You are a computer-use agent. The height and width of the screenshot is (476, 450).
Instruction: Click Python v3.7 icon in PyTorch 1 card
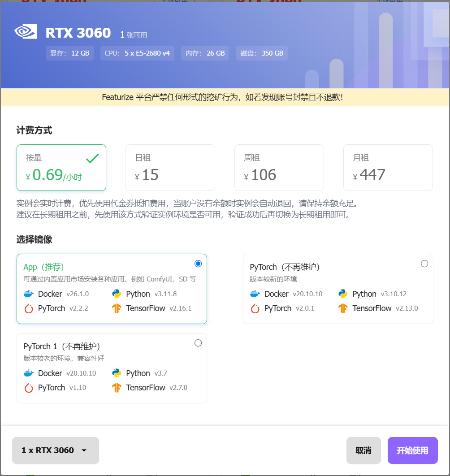117,373
